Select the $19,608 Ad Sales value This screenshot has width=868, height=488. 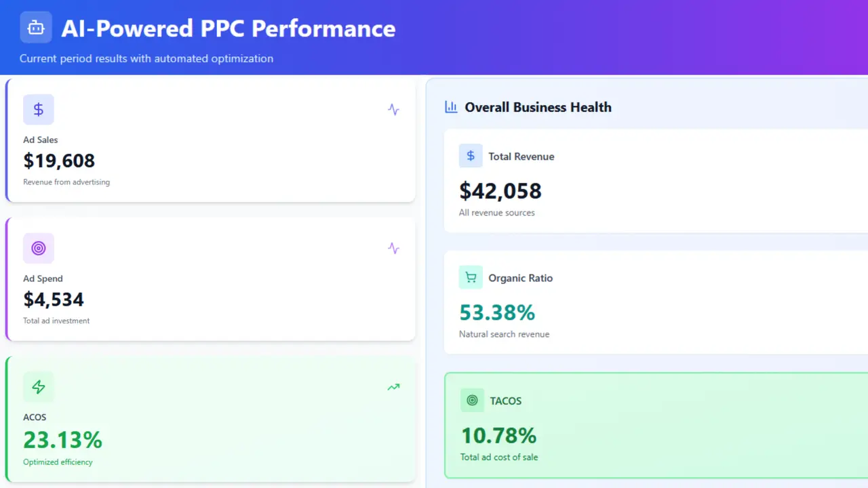pos(59,161)
